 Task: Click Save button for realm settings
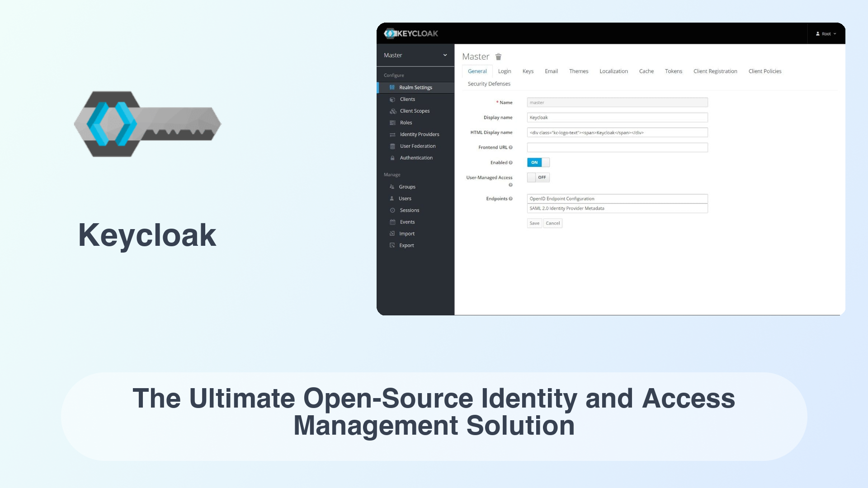pos(535,223)
